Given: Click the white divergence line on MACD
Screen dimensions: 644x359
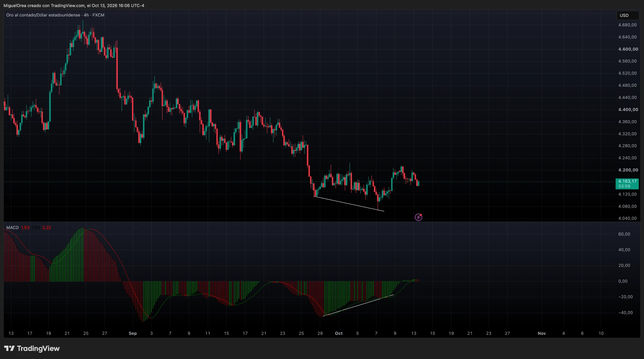Looking at the screenshot, I should point(358,306).
